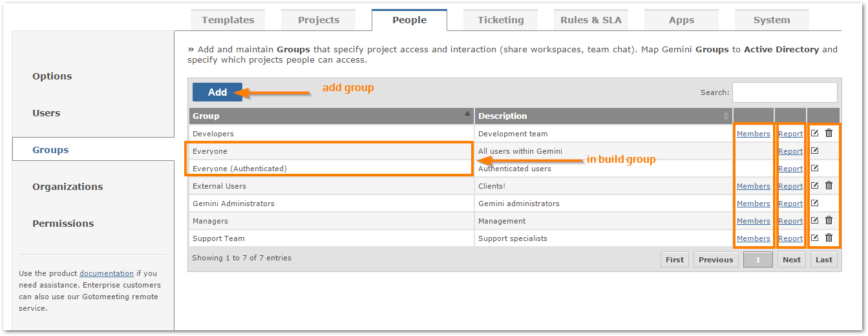868x336 pixels.
Task: Edit the Developers group
Action: [814, 133]
